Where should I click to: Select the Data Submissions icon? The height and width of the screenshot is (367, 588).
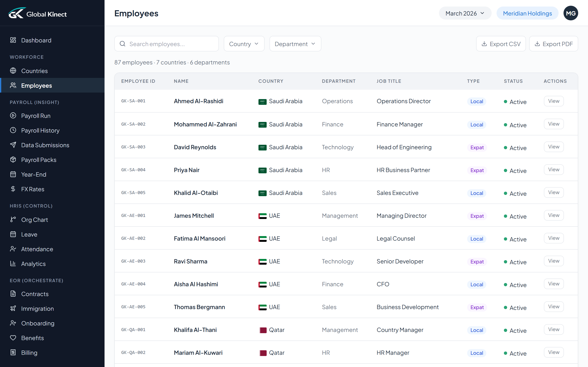click(x=13, y=145)
